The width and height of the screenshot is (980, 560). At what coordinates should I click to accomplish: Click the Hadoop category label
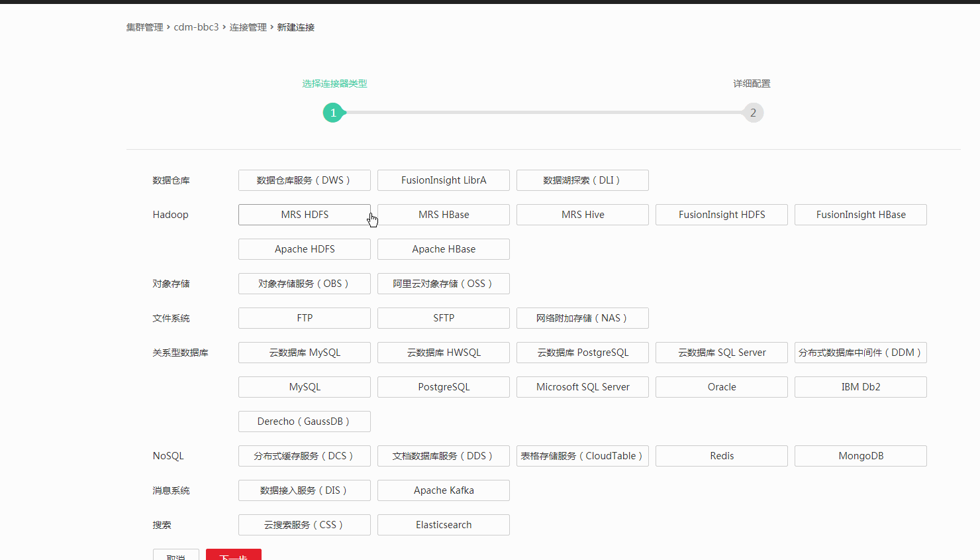click(170, 215)
